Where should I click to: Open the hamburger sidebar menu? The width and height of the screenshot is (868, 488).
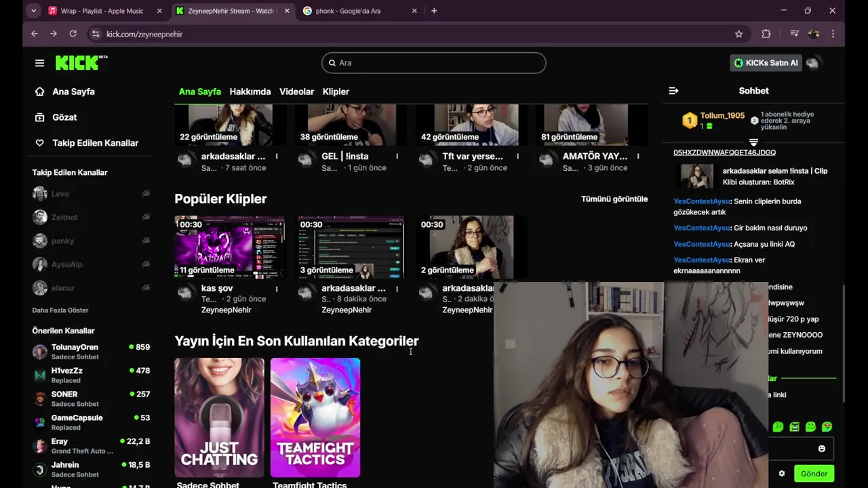[x=39, y=63]
